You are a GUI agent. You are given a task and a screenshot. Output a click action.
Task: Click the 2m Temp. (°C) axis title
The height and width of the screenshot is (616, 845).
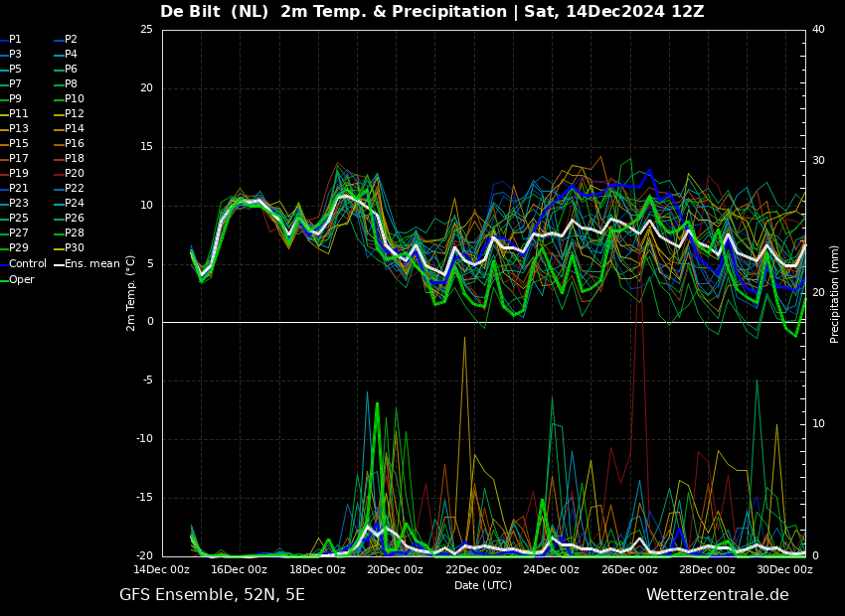(131, 292)
